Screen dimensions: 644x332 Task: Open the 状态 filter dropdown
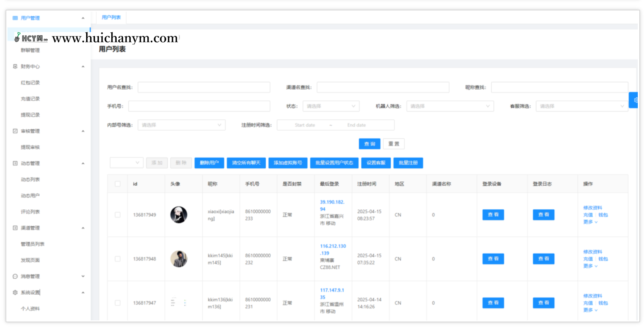pyautogui.click(x=331, y=106)
